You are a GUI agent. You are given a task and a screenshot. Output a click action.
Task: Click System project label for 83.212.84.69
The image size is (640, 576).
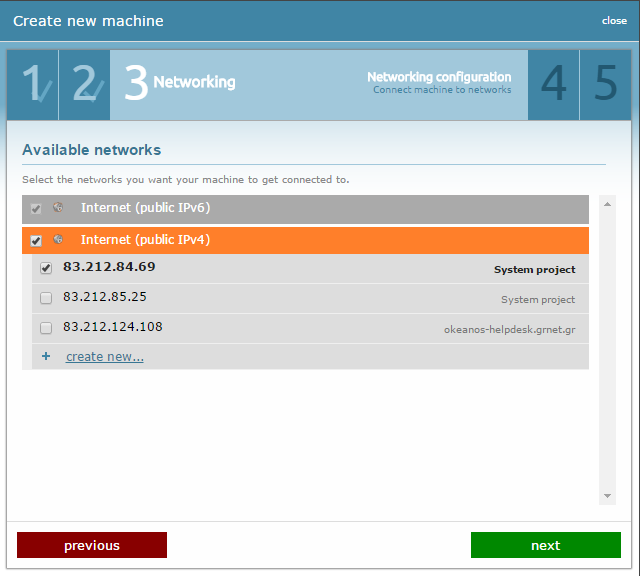[x=535, y=270]
